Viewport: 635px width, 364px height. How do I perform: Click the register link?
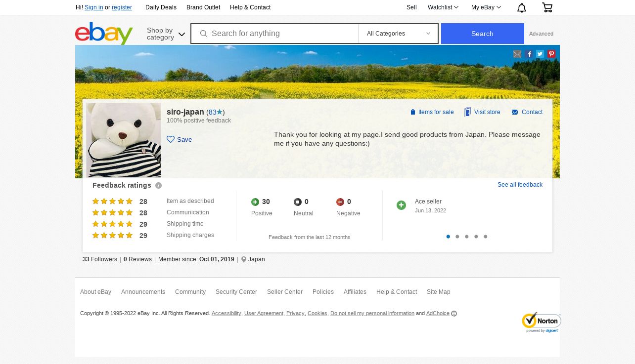tap(122, 7)
